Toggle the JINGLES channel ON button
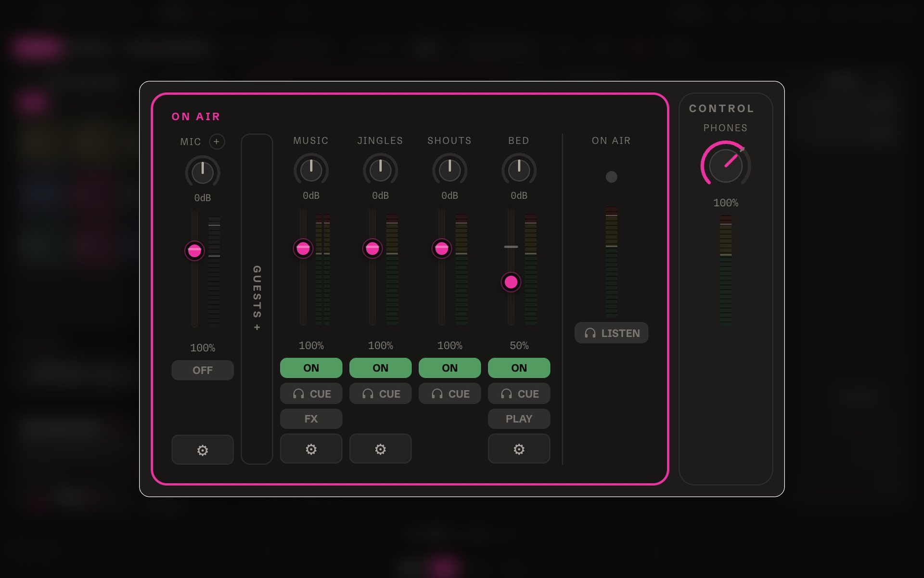924x578 pixels. pyautogui.click(x=380, y=368)
